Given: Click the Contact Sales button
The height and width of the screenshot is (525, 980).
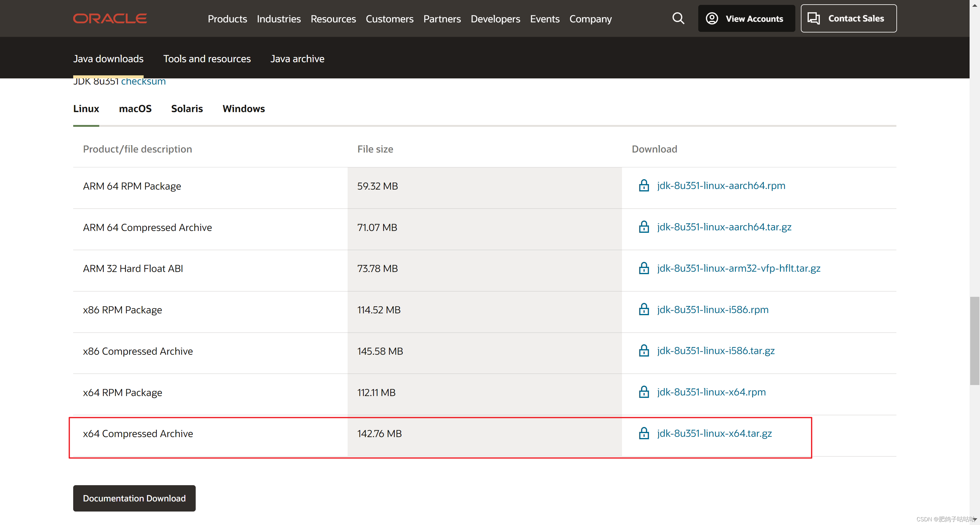Looking at the screenshot, I should [848, 18].
